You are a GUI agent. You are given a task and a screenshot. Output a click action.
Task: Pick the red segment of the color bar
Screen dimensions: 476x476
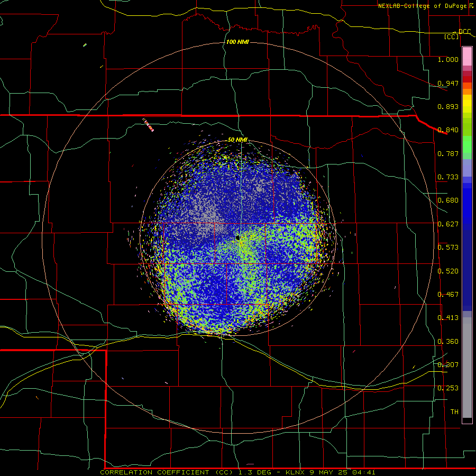[467, 79]
